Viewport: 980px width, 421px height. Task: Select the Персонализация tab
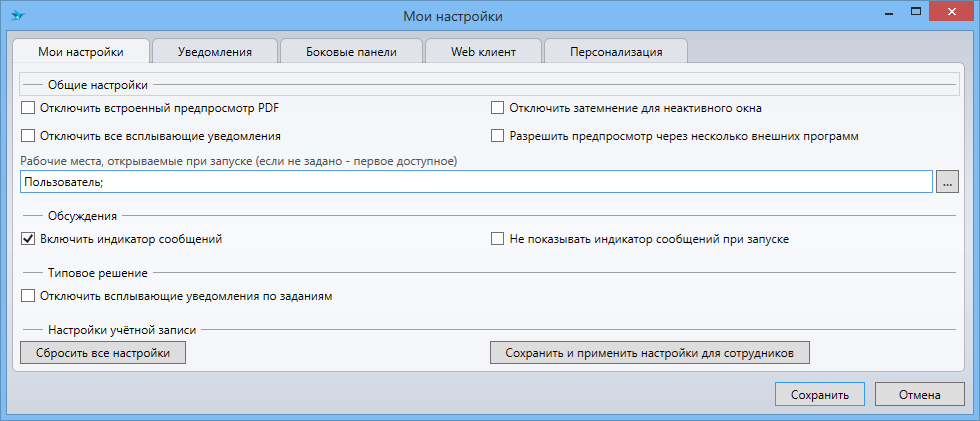point(616,52)
